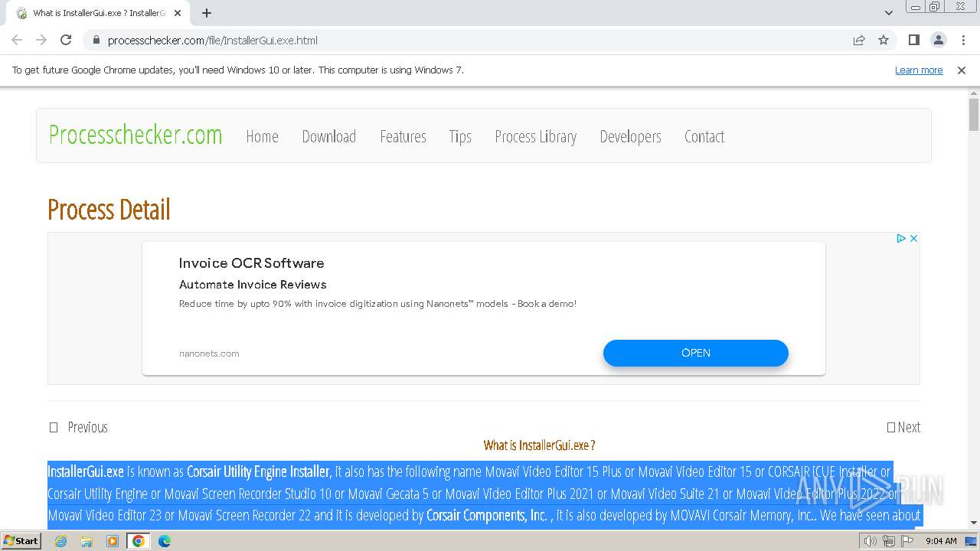Click nanonets.com ad link
Screen dimensions: 980x551
[209, 354]
